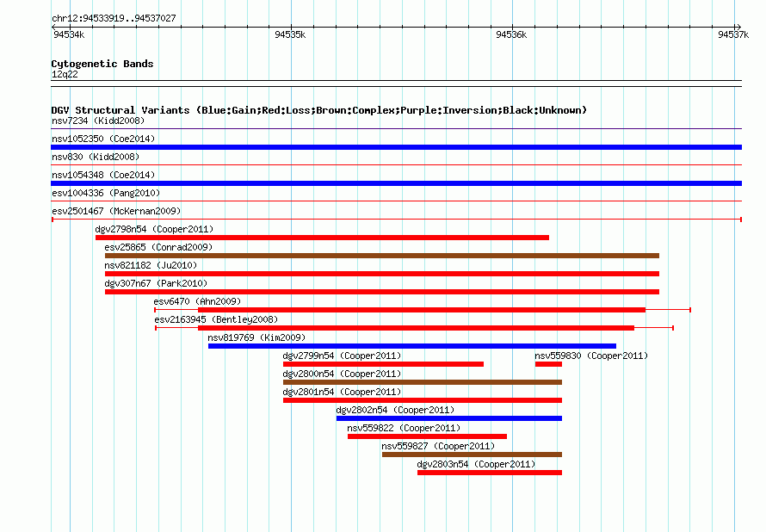The width and height of the screenshot is (766, 532).
Task: Open esv1004336 (Pang2010) variant label
Action: click(x=106, y=193)
